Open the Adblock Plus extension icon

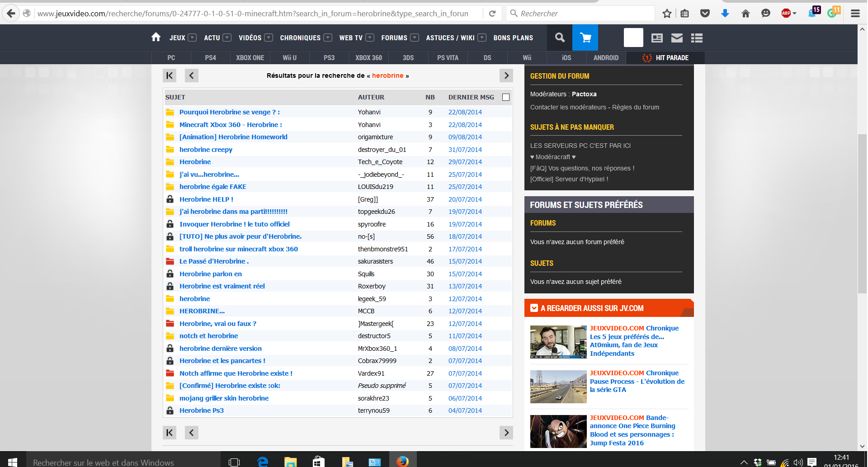pyautogui.click(x=786, y=14)
